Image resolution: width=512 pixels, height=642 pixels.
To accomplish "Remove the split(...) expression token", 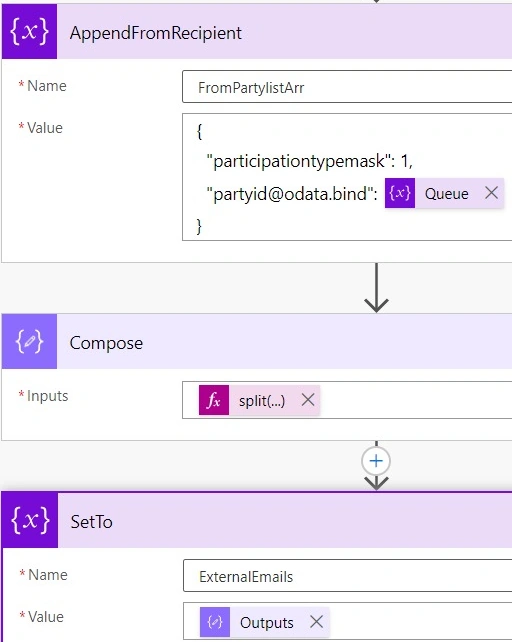I will (x=308, y=400).
